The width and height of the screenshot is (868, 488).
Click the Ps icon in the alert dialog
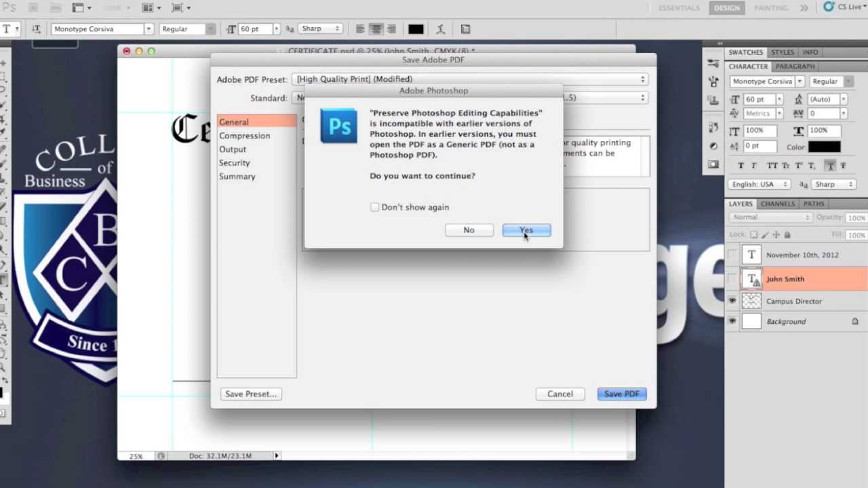pyautogui.click(x=339, y=126)
